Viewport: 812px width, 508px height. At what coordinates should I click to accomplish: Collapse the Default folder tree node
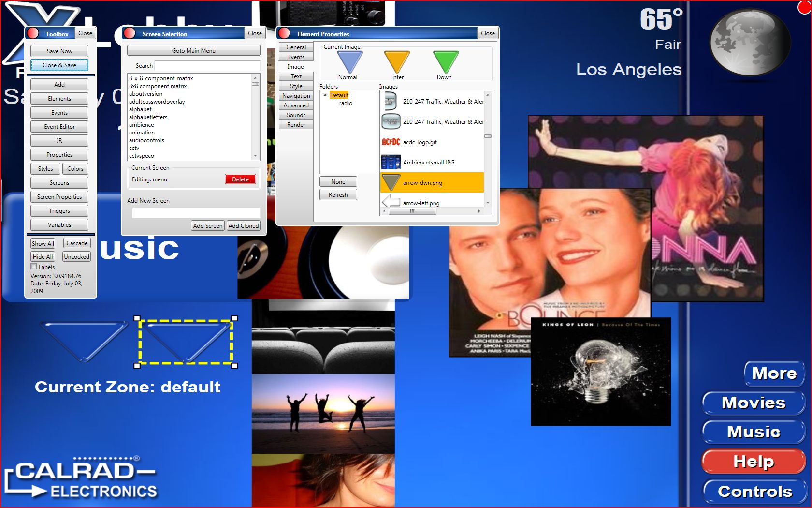pos(325,95)
